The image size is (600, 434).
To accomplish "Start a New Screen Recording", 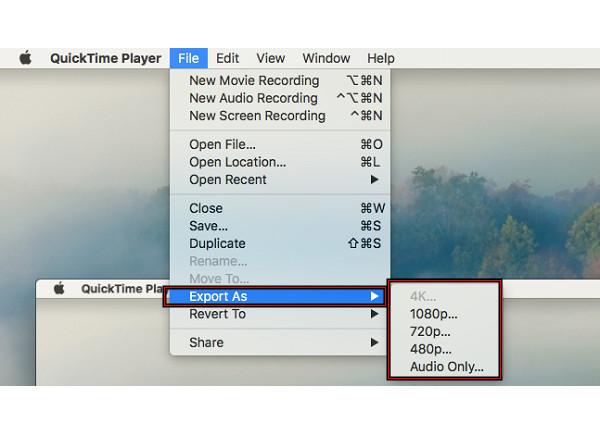I will (x=257, y=116).
